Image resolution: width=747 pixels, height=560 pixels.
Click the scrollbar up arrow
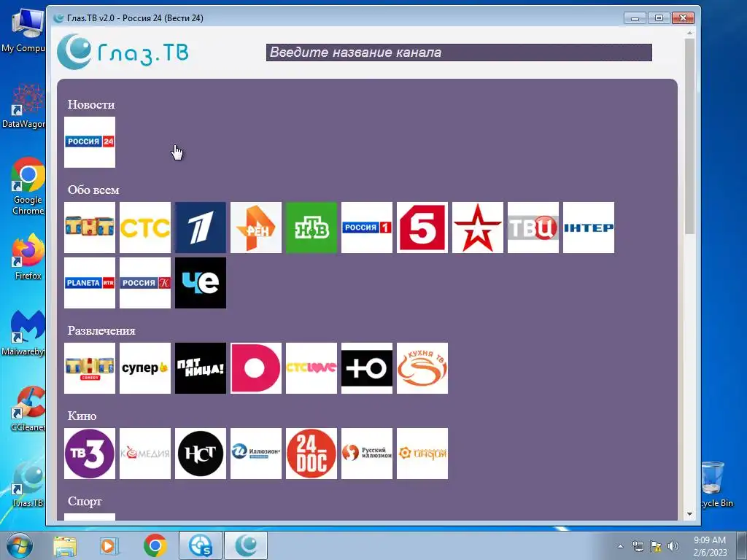(x=689, y=34)
